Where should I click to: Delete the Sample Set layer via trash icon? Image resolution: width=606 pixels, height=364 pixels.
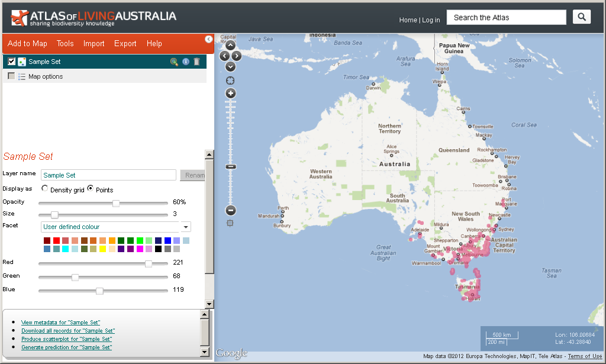(x=197, y=62)
